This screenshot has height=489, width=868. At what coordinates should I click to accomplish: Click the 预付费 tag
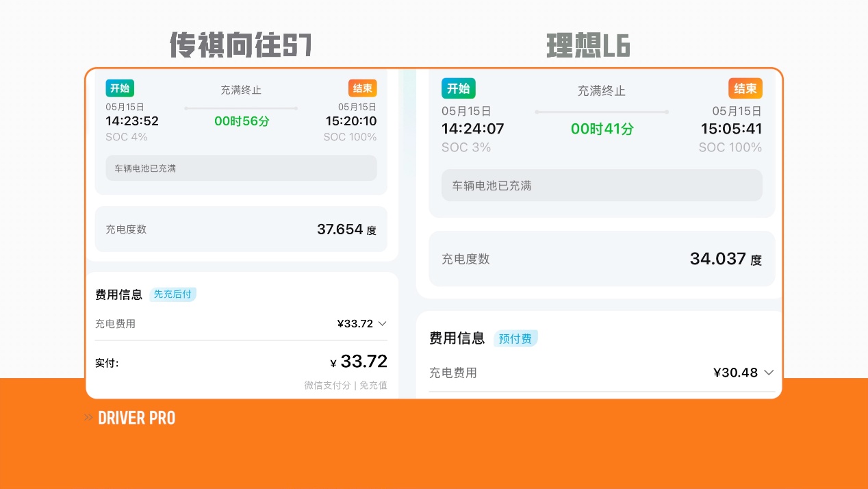pyautogui.click(x=515, y=338)
